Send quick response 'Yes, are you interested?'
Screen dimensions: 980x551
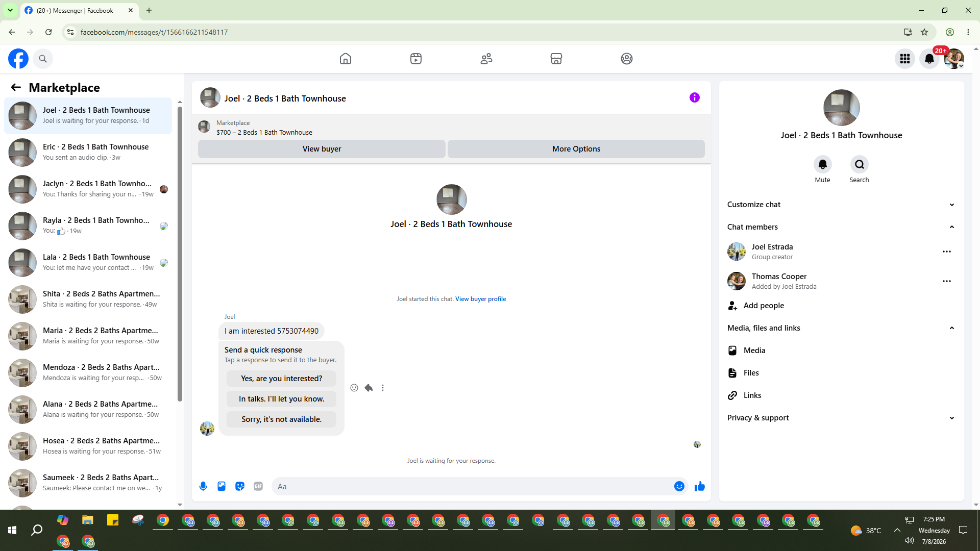[x=281, y=379]
